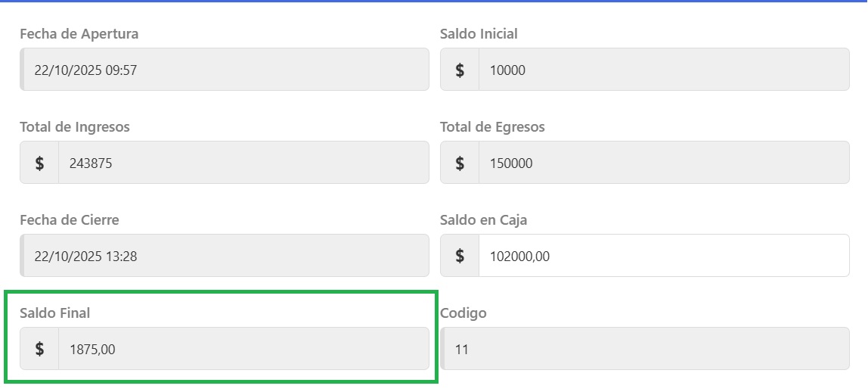Click the "Fecha de Apertura" label
This screenshot has width=868, height=392.
(x=79, y=34)
